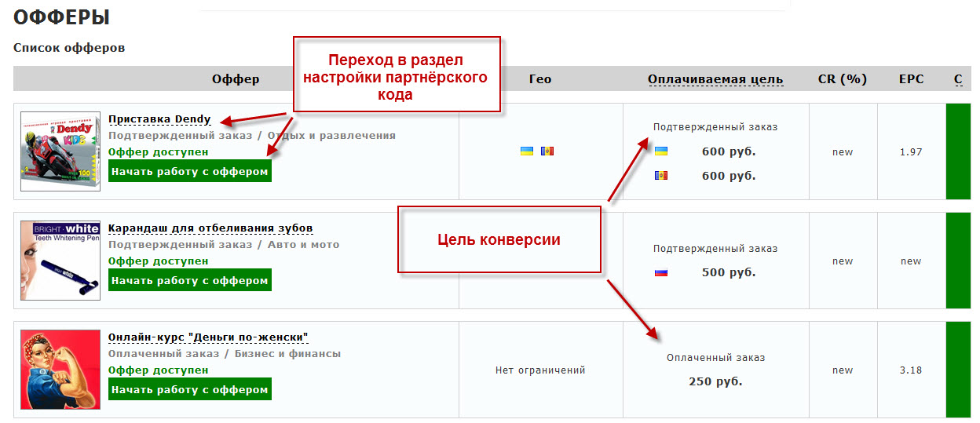Screen dimensions: 980x423
Task: Click the green status bar in the Dendy row
Action: click(959, 151)
